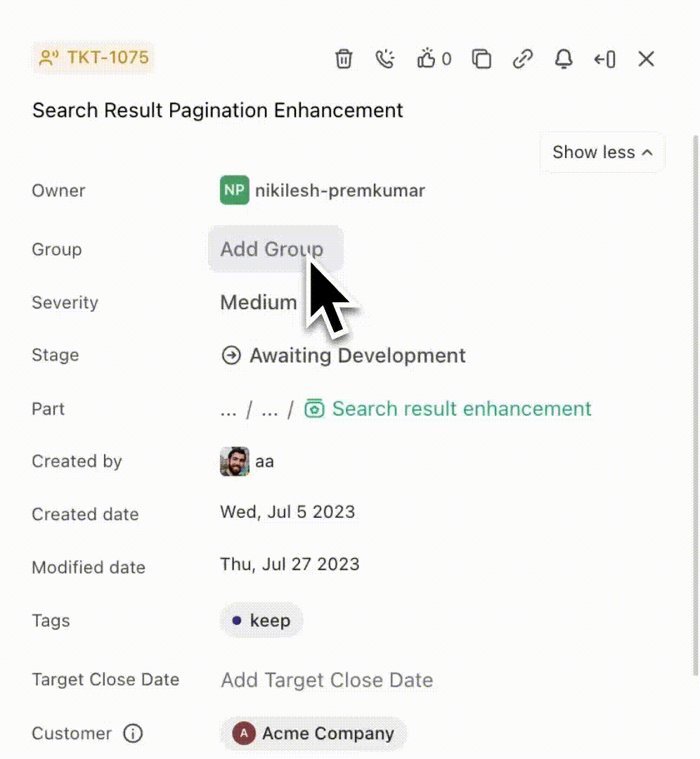Click the phone call icon
The width and height of the screenshot is (700, 759).
[x=384, y=59]
